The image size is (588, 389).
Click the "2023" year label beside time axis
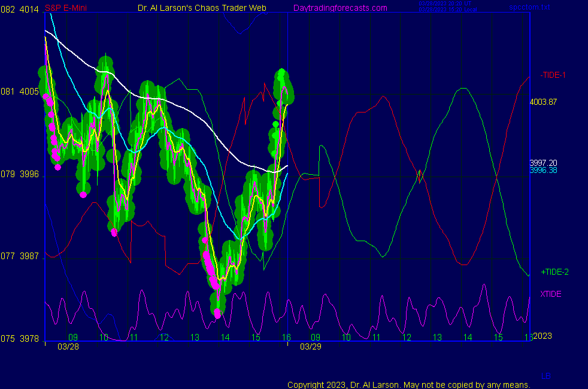[x=542, y=336]
